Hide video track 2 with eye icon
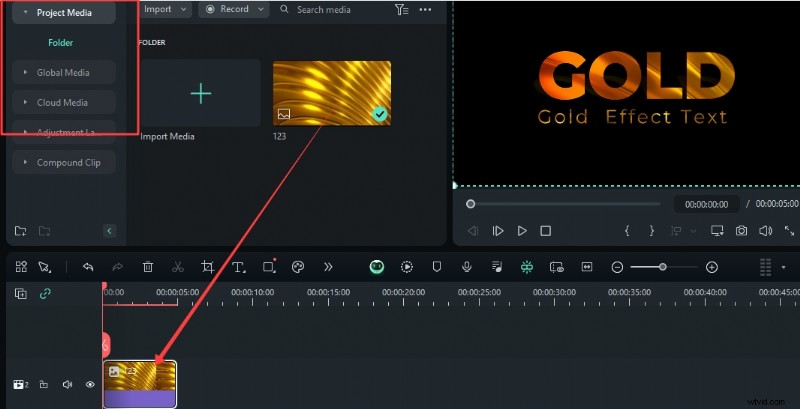Image resolution: width=800 pixels, height=409 pixels. [x=90, y=385]
